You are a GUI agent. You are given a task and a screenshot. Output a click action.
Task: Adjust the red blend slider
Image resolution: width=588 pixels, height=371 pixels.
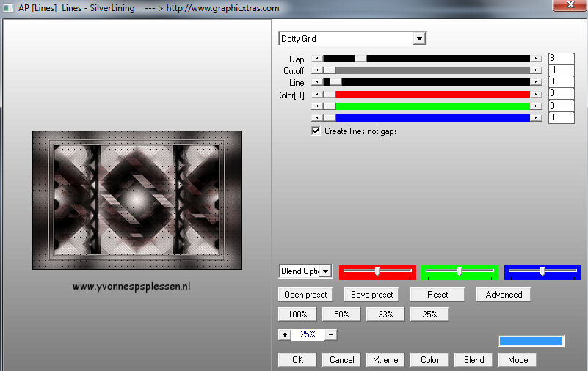[377, 271]
